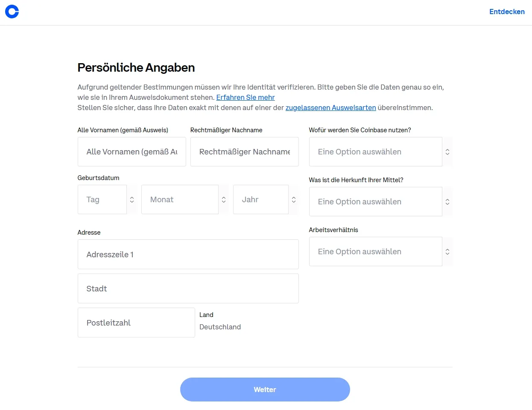
Task: Open the 'zugelassenen Ausweisarten' link
Action: pos(330,108)
